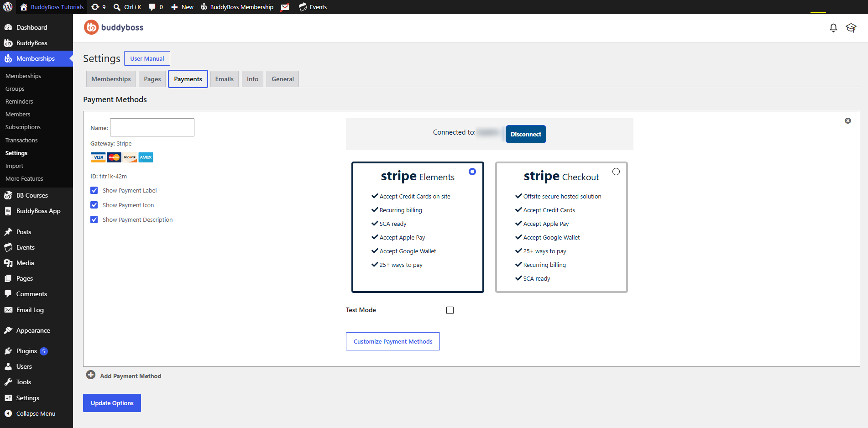Open notifications bell icon
868x428 pixels.
pos(833,28)
